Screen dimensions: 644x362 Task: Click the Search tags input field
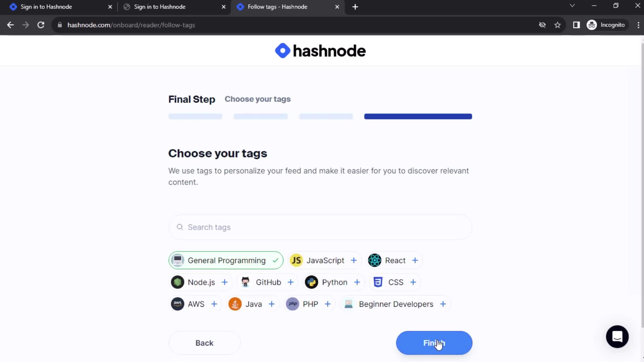click(x=322, y=227)
